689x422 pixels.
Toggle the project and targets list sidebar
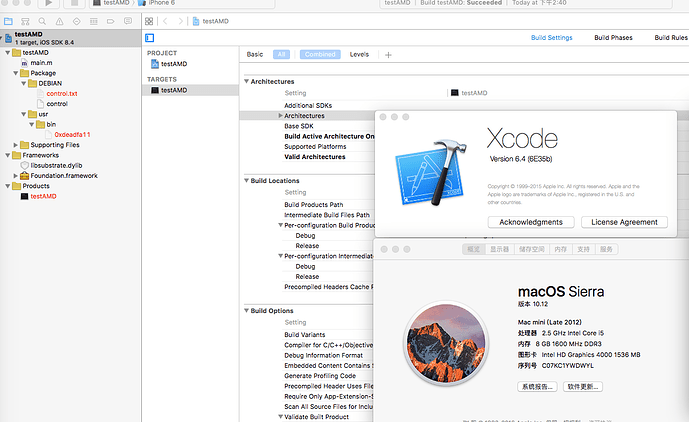[x=149, y=38]
